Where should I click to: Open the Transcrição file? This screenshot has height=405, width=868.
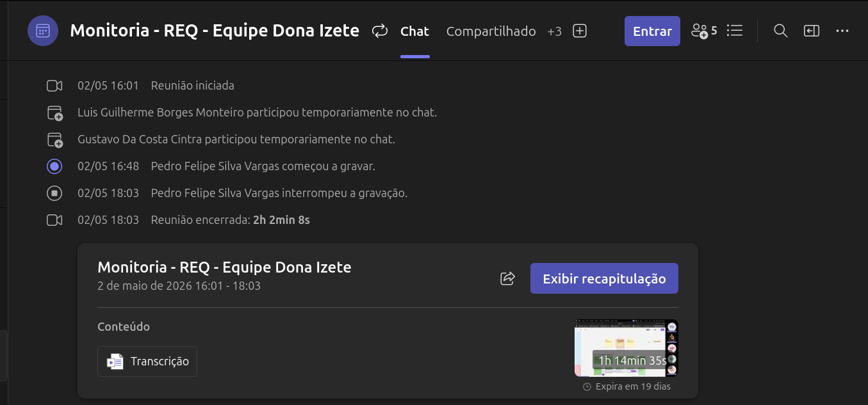point(147,361)
